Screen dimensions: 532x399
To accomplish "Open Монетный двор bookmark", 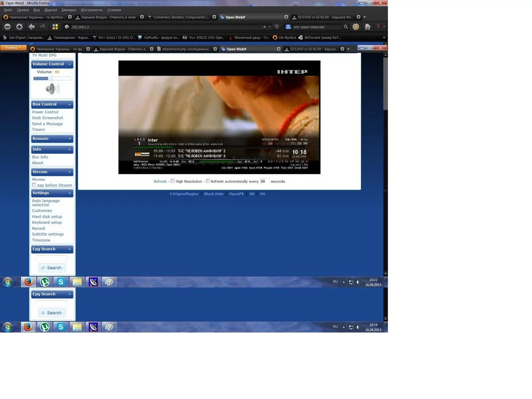I will (249, 38).
